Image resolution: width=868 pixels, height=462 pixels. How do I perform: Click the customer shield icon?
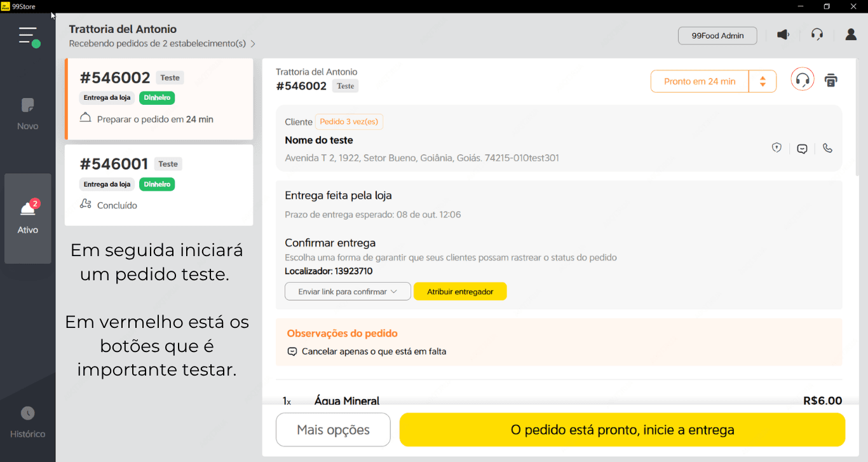[x=776, y=148]
